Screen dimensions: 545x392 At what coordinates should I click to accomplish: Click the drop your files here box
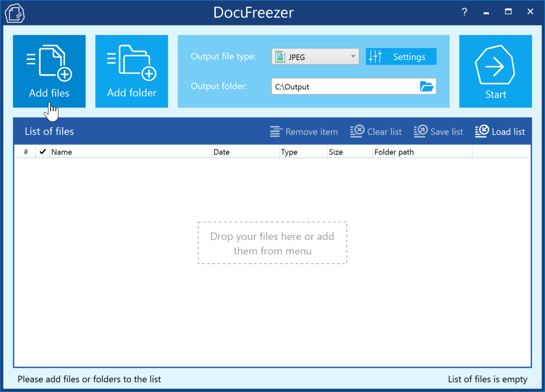(x=272, y=243)
